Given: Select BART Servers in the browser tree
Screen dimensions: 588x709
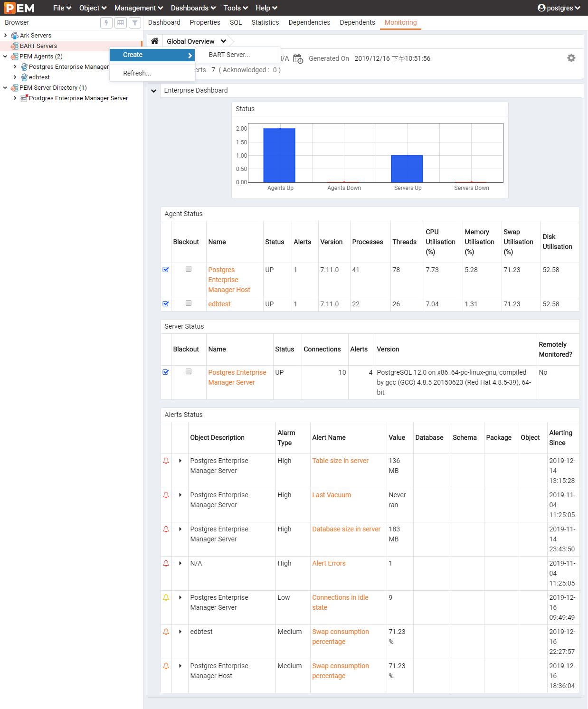Looking at the screenshot, I should pos(38,46).
